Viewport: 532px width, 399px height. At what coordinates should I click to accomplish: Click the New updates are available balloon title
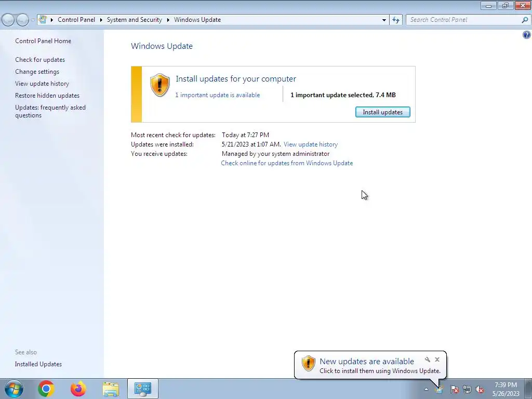[x=367, y=362]
